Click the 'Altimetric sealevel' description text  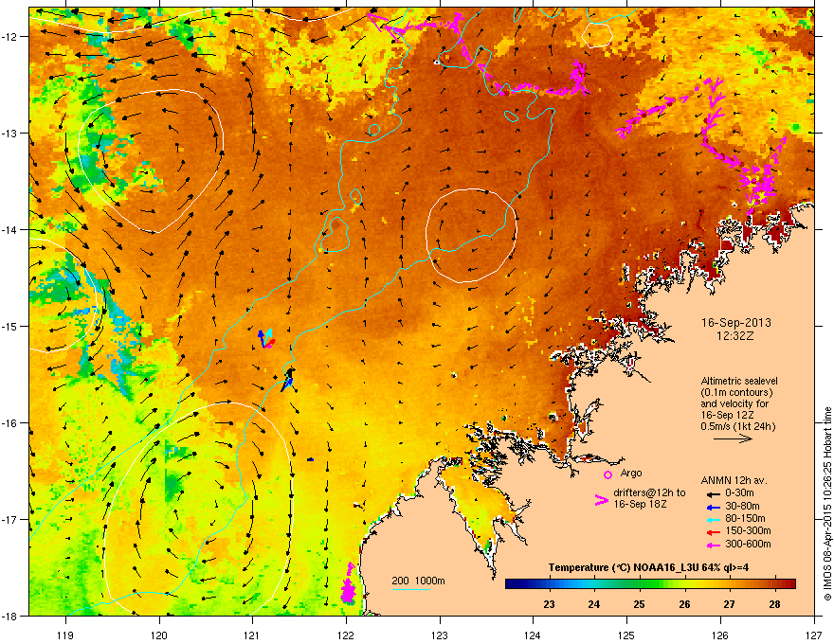pyautogui.click(x=739, y=381)
